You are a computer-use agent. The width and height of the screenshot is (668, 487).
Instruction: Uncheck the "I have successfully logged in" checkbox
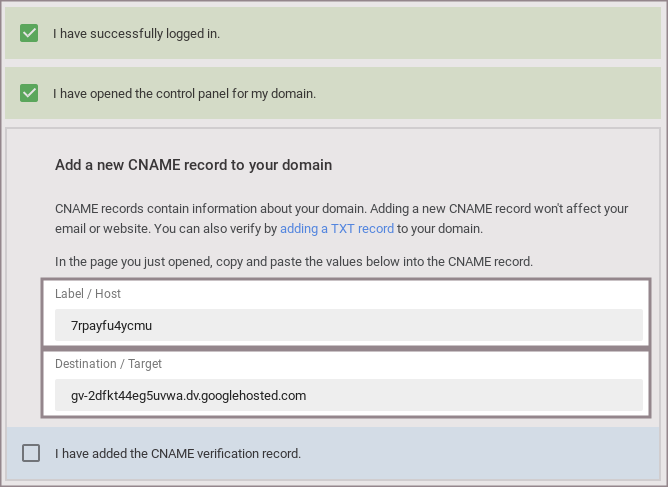tap(29, 33)
